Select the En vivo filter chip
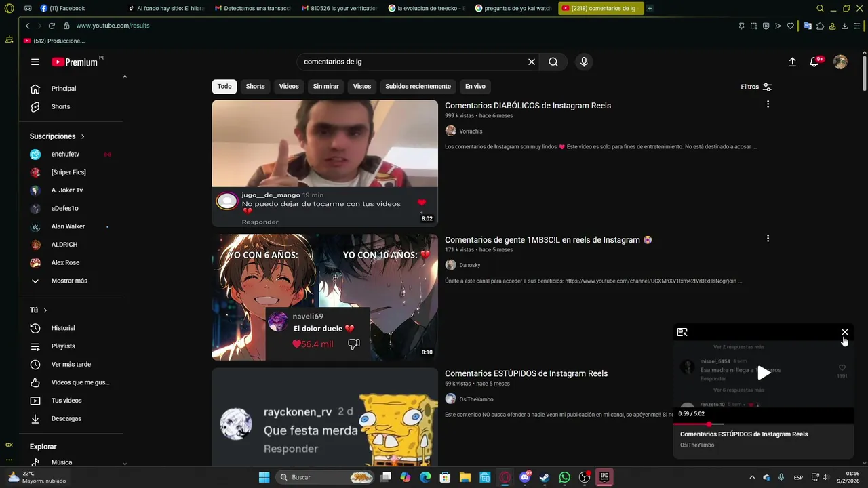This screenshot has height=488, width=868. pyautogui.click(x=475, y=87)
